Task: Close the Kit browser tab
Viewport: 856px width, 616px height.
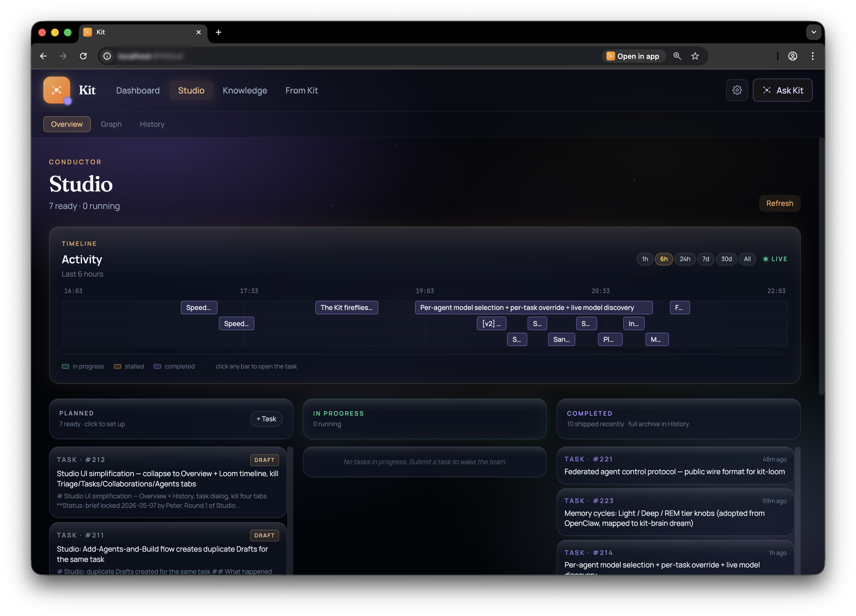Action: pyautogui.click(x=199, y=32)
